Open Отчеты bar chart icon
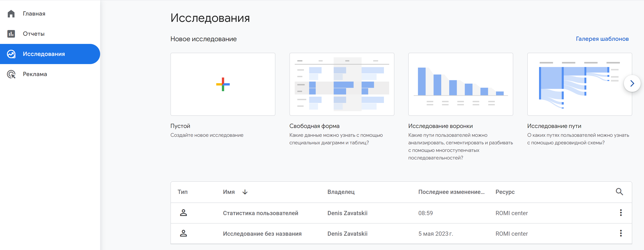The width and height of the screenshot is (644, 250). click(11, 34)
